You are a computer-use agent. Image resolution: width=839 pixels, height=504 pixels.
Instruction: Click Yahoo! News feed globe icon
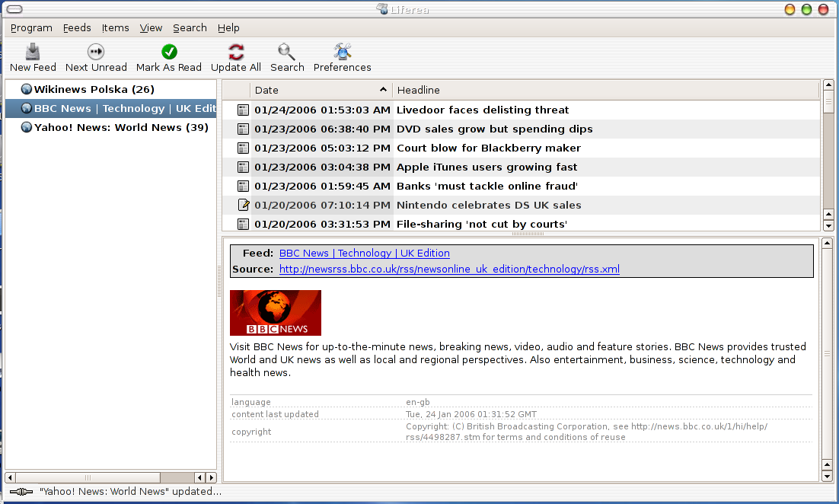[x=26, y=127]
